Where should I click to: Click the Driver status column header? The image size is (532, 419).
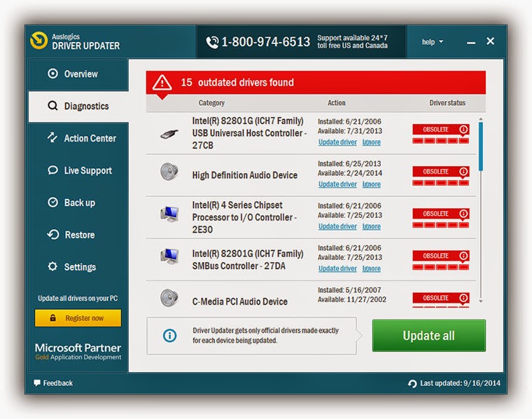[447, 102]
